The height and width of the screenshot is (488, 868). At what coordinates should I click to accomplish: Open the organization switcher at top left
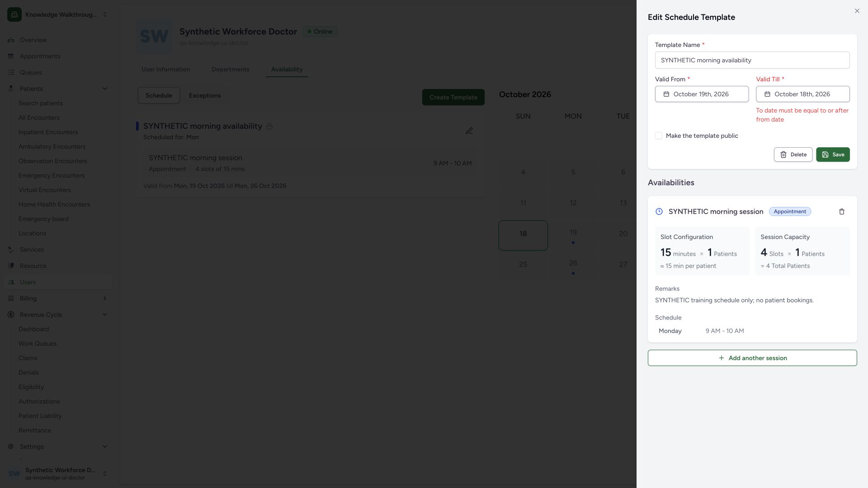[58, 14]
